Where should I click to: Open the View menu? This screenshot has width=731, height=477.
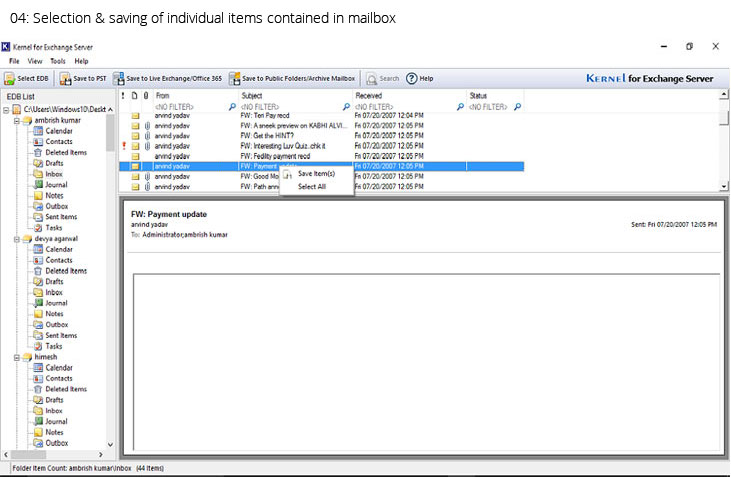34,61
